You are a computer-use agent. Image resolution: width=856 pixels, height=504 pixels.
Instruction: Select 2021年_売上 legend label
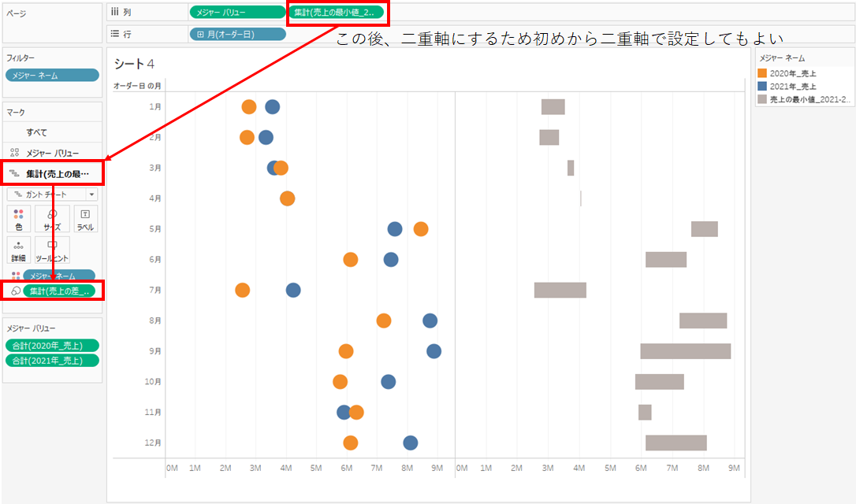[x=793, y=86]
